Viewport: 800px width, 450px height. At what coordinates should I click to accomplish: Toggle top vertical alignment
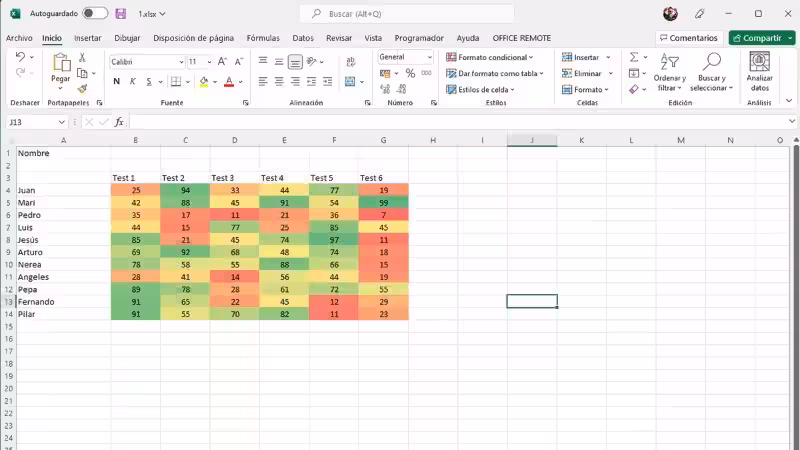click(x=263, y=61)
